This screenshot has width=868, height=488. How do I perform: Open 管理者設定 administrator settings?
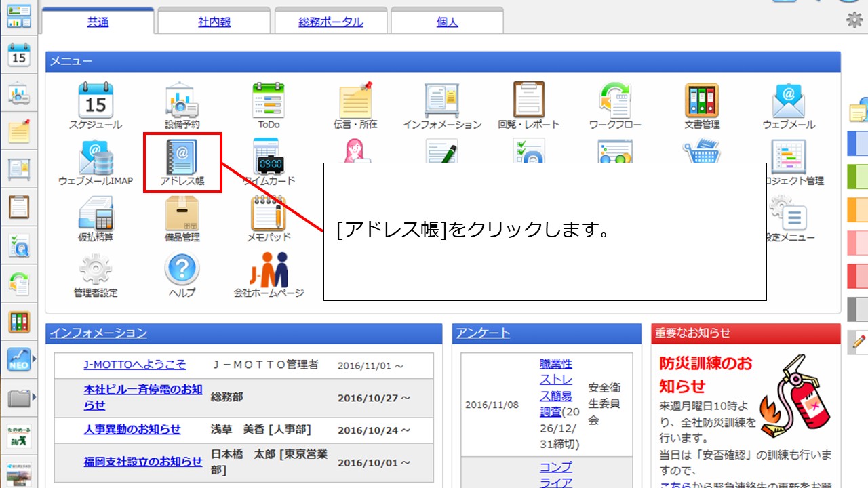[96, 274]
